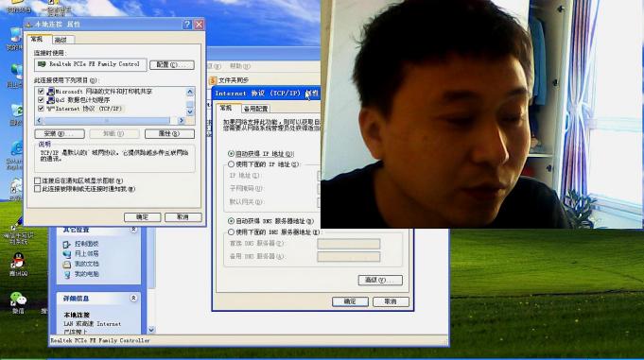Click Cancel in TCP/IP Properties dialog
644x360 pixels.
tap(391, 301)
